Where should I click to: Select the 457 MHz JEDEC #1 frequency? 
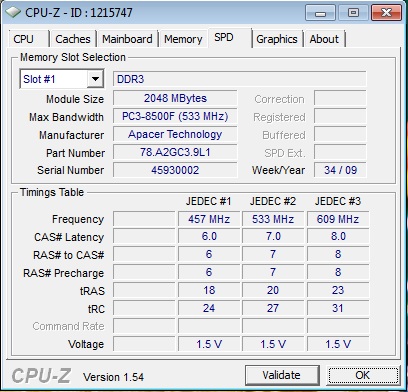tap(209, 219)
